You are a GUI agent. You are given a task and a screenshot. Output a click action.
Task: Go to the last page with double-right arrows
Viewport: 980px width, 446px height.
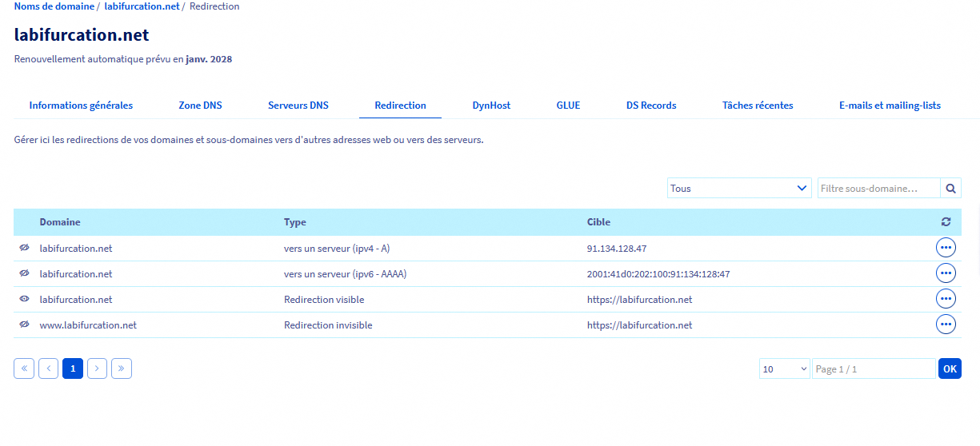[122, 368]
